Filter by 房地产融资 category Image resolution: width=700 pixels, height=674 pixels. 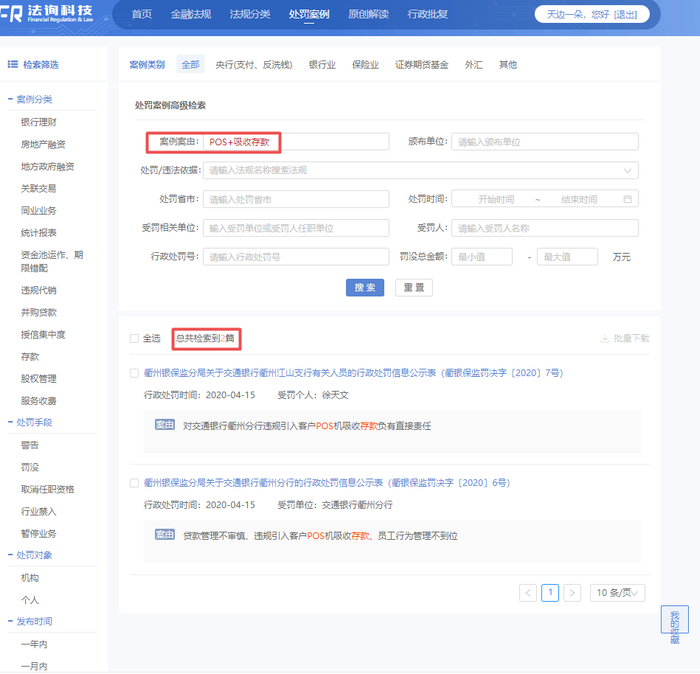pyautogui.click(x=43, y=144)
